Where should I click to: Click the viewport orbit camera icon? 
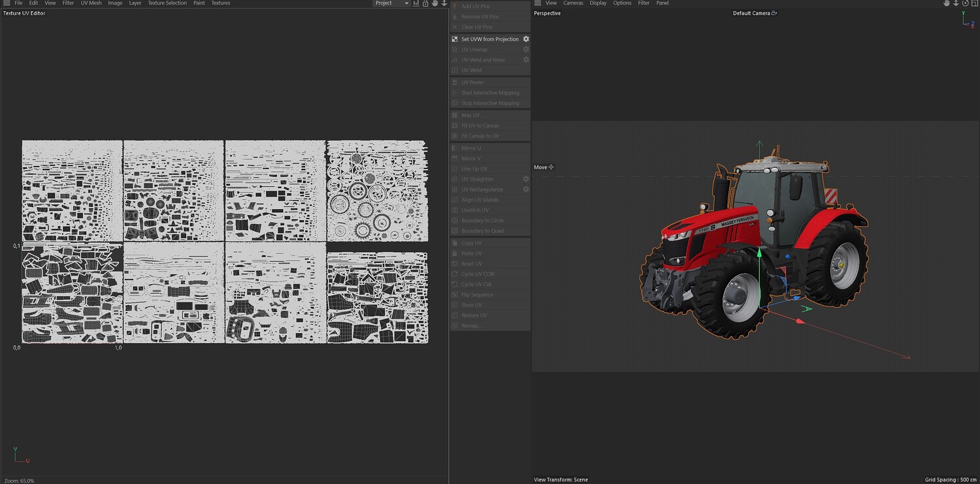pyautogui.click(x=965, y=3)
